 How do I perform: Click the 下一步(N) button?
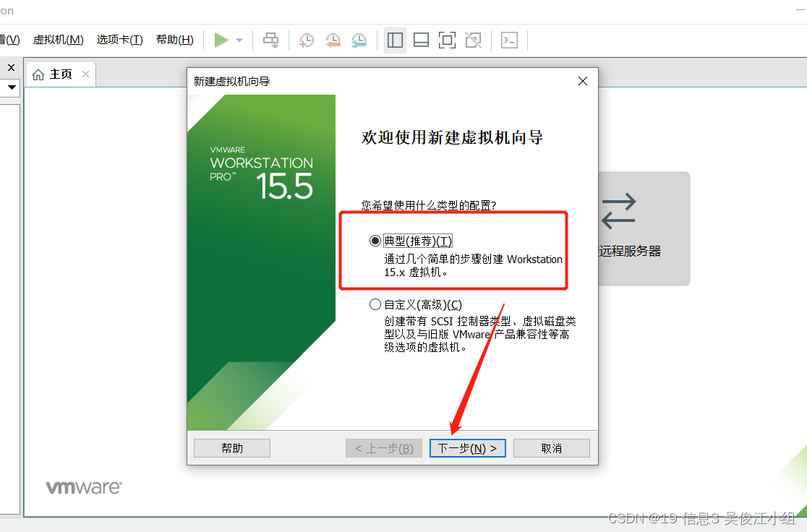pos(467,448)
